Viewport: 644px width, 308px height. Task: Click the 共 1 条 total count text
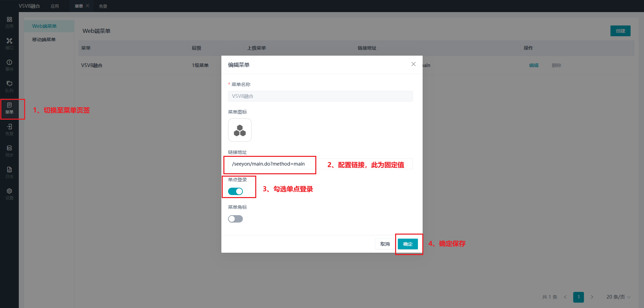coord(550,297)
